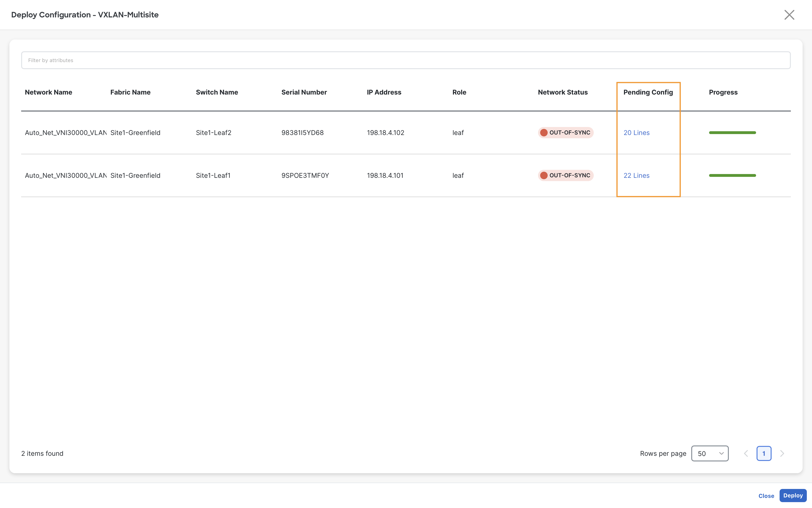The image size is (812, 508).
Task: Click the Role column header
Action: 459,92
